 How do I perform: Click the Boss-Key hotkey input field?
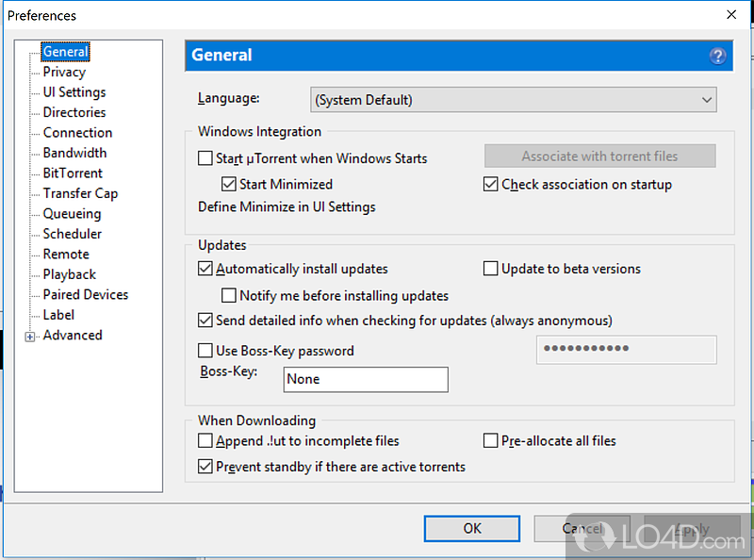(x=366, y=379)
